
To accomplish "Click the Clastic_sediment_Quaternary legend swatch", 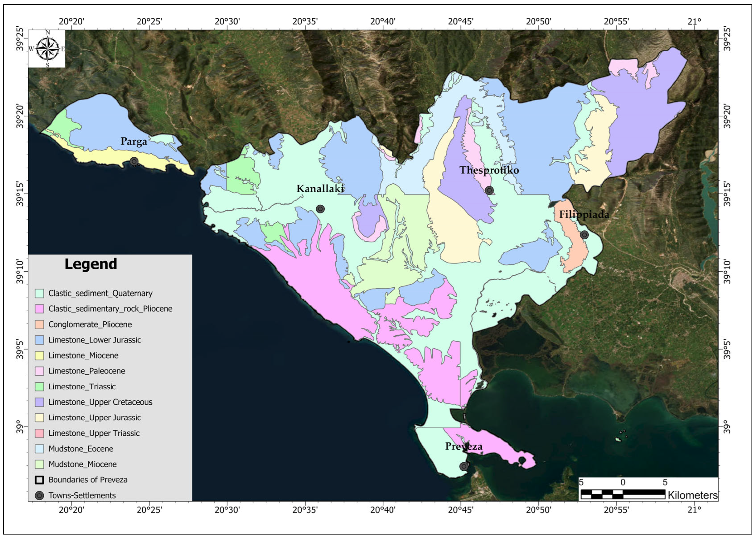I will coord(39,293).
